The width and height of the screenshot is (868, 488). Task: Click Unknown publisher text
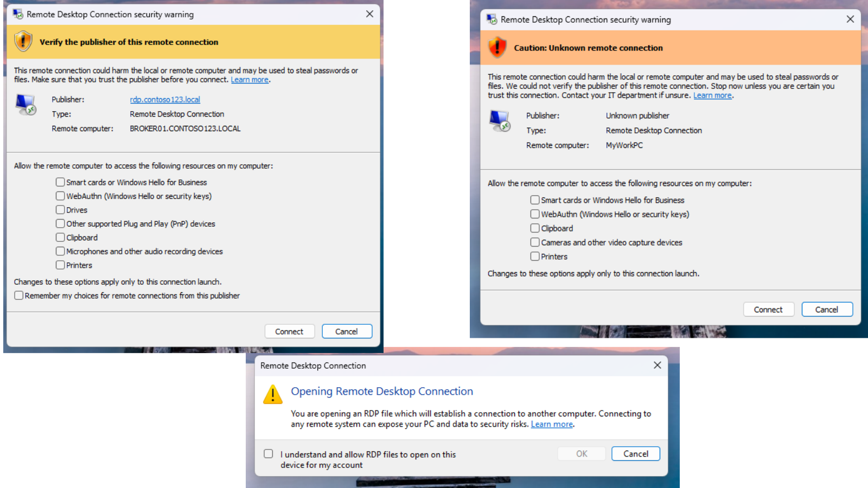tap(637, 115)
